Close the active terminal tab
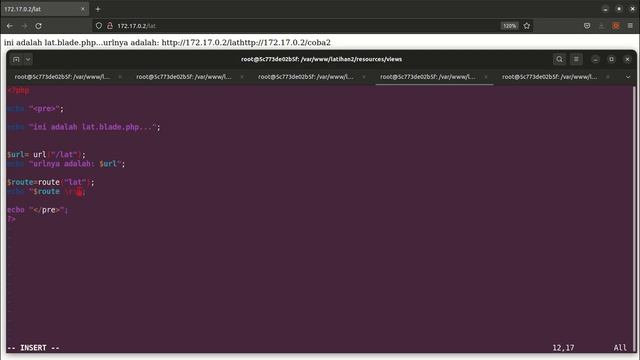Image resolution: width=640 pixels, height=360 pixels. [486, 77]
